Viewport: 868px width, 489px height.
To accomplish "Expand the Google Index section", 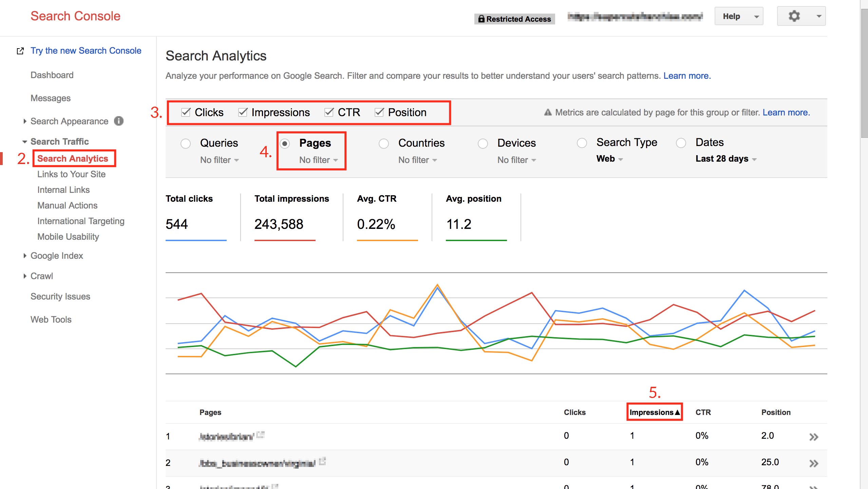I will click(x=24, y=256).
